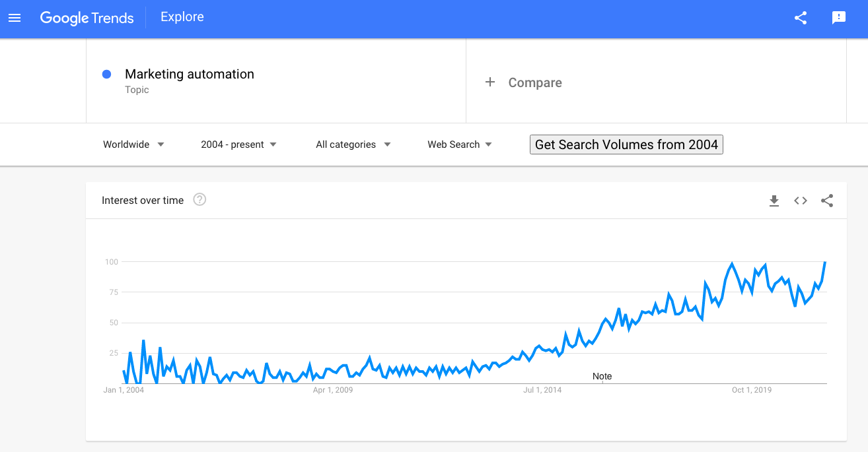Viewport: 868px width, 452px height.
Task: Click Get Search Volumes from 2004
Action: coord(626,144)
